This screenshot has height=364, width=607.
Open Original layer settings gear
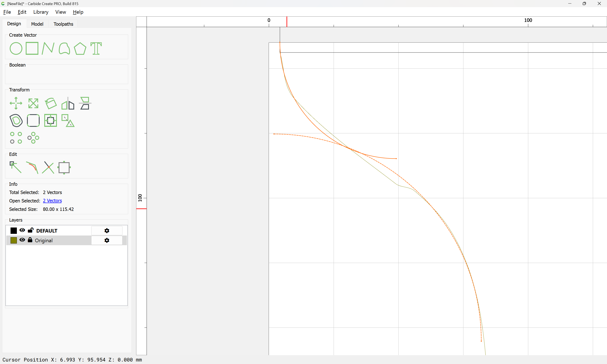tap(107, 240)
